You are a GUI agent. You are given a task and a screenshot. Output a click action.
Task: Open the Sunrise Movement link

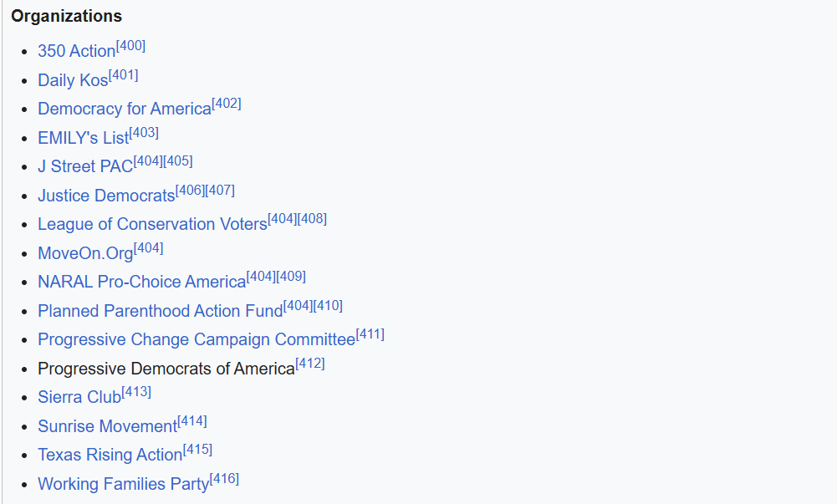pyautogui.click(x=108, y=426)
